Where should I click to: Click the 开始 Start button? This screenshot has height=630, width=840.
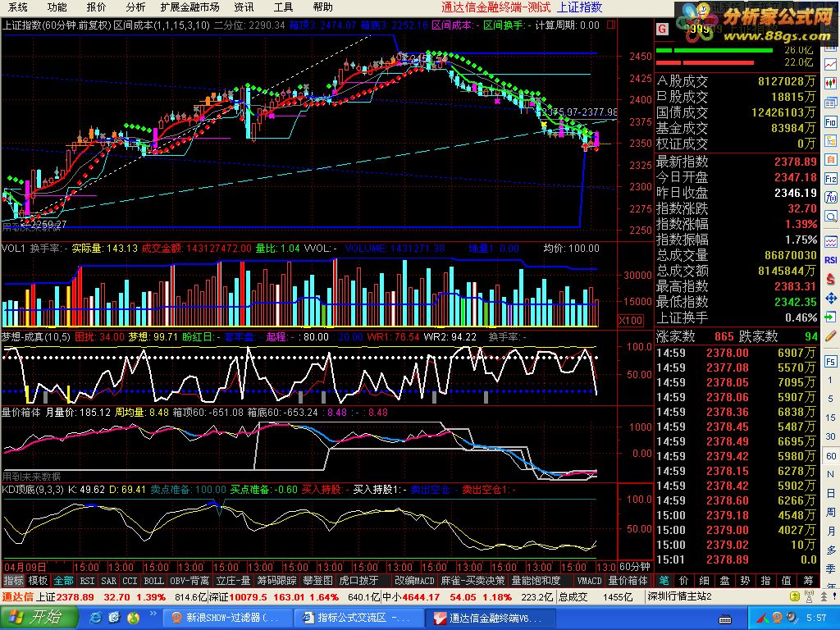39,618
